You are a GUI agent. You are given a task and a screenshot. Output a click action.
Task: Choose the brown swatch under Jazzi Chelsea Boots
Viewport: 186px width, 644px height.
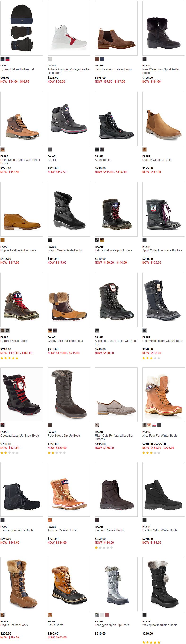click(x=97, y=59)
